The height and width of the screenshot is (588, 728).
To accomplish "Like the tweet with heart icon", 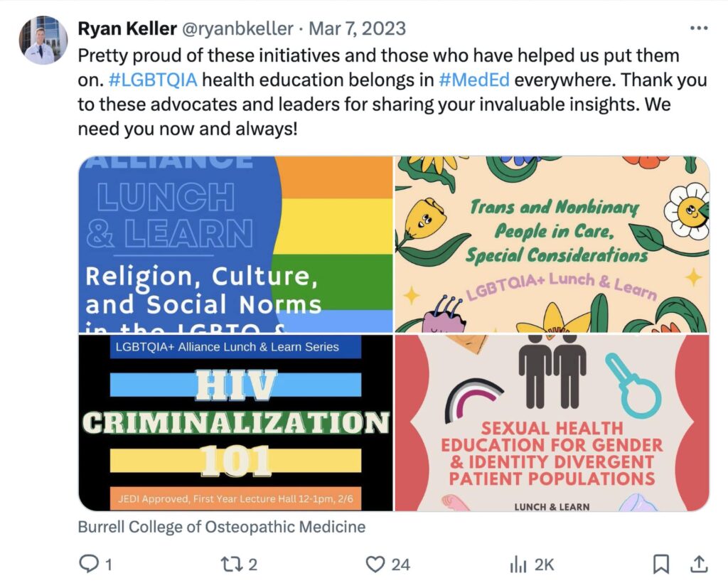I will (x=375, y=565).
